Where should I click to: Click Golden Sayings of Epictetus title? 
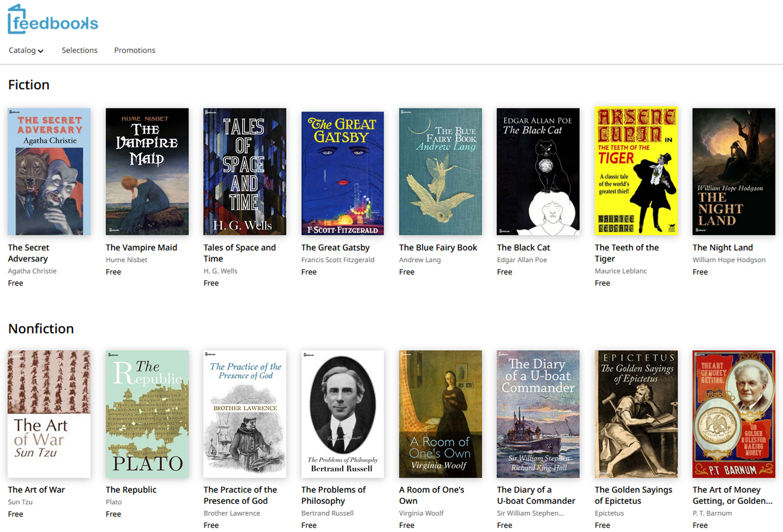click(634, 495)
